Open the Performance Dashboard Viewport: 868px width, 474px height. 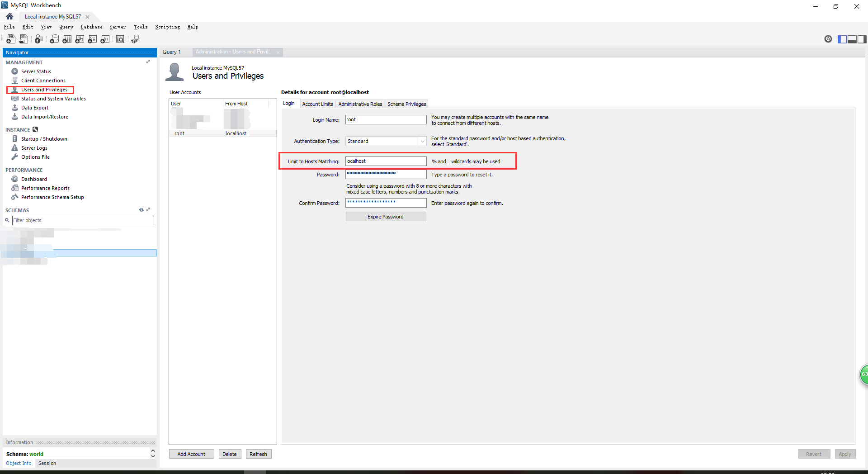33,179
